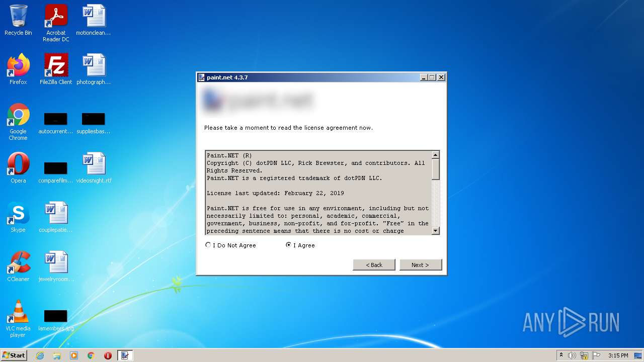Screen dimensions: 644x362
Task: Select the videosnight.rtf document icon
Action: (94, 168)
